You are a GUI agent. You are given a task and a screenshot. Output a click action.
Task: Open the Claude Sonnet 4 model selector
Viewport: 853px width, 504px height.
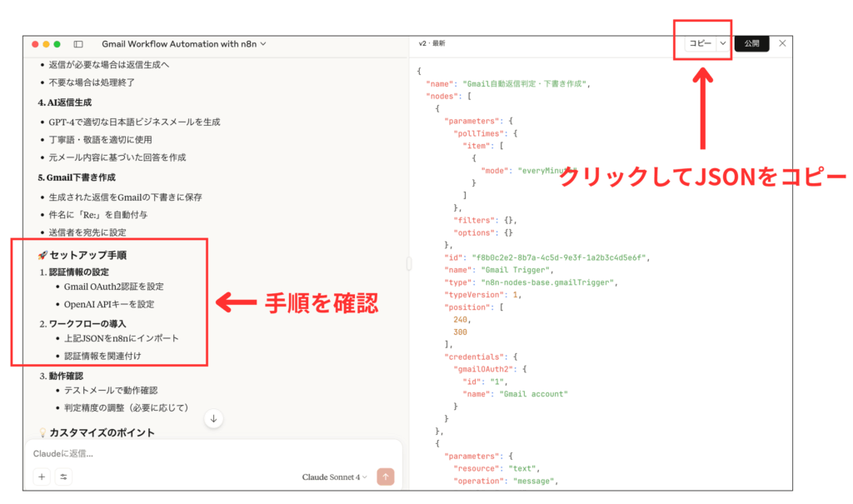332,477
